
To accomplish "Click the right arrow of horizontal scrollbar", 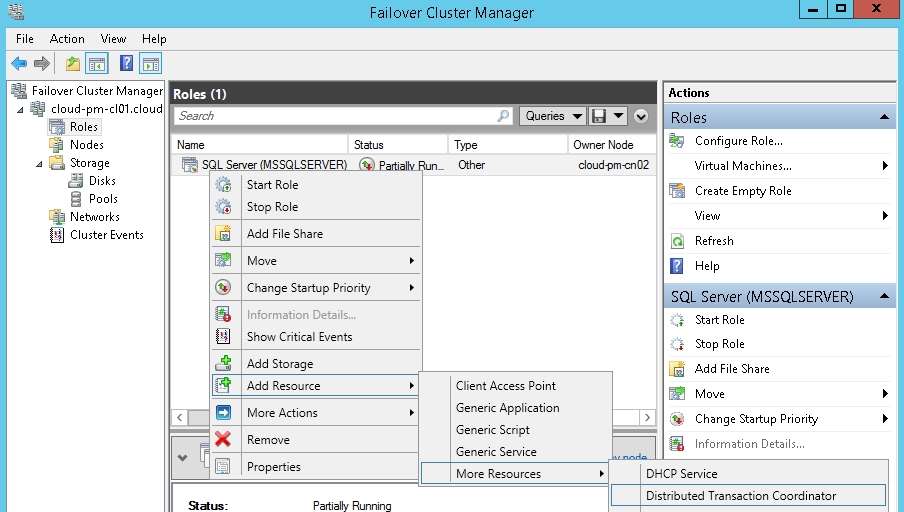I will click(647, 417).
